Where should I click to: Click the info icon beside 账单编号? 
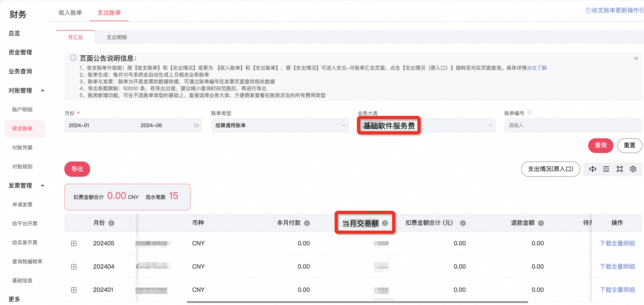click(x=529, y=113)
